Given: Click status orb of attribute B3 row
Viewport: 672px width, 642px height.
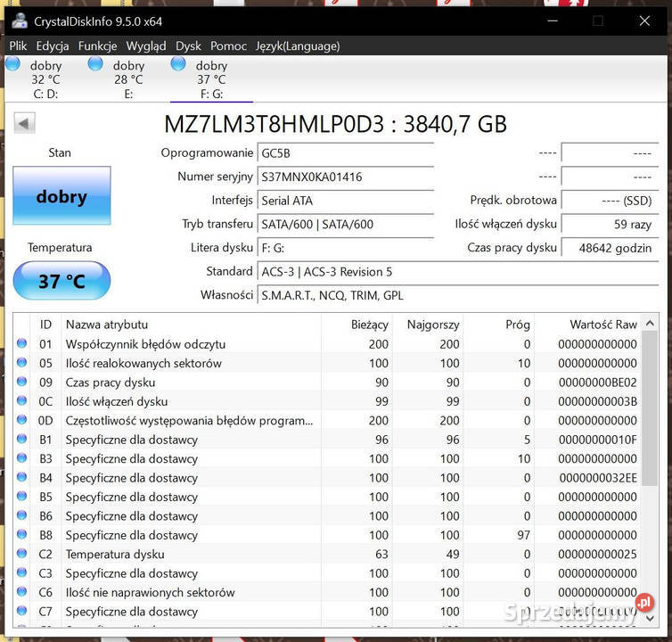Looking at the screenshot, I should point(22,457).
